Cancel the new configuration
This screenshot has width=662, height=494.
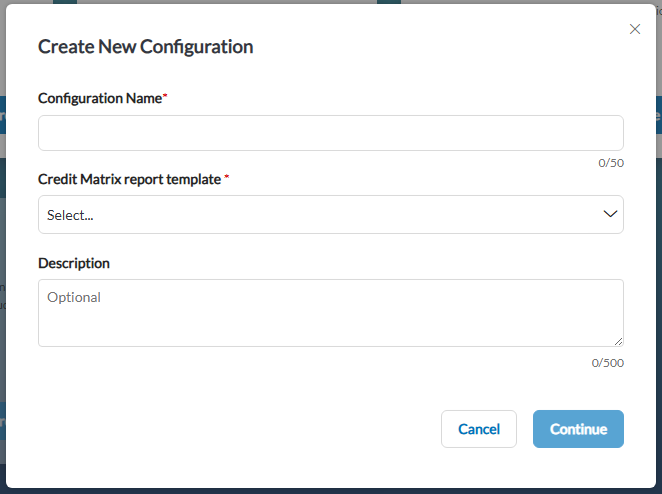pyautogui.click(x=479, y=429)
